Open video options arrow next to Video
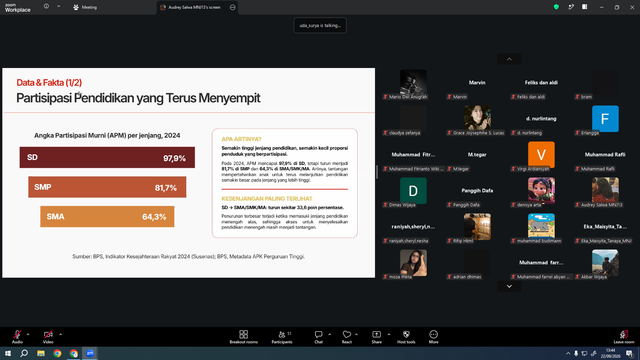The width and height of the screenshot is (640, 360). point(60,334)
